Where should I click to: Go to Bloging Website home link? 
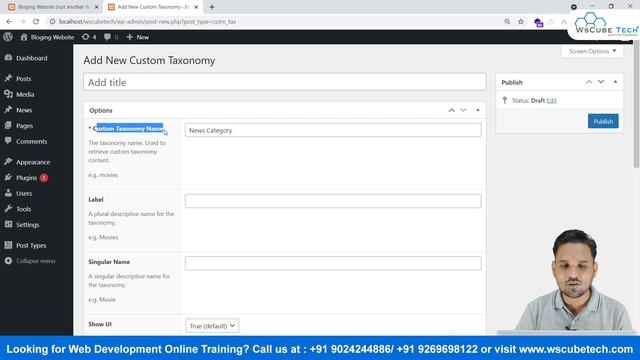47,37
